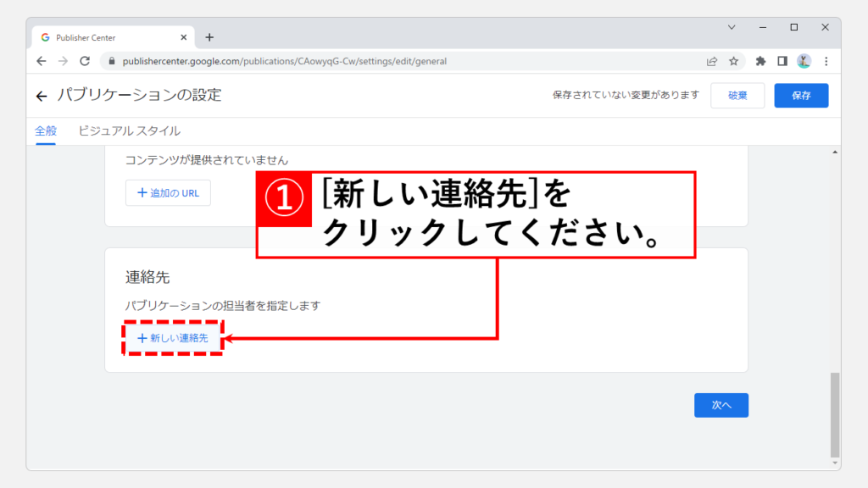Toggle the browser side panel icon
Image resolution: width=868 pixels, height=488 pixels.
click(x=782, y=61)
